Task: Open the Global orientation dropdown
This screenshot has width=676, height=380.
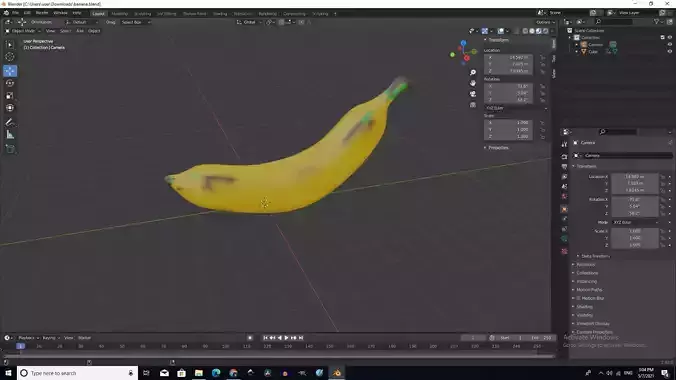Action: point(249,22)
